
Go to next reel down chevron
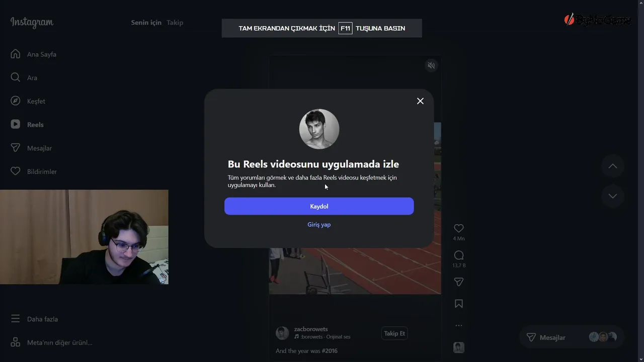[x=613, y=196]
